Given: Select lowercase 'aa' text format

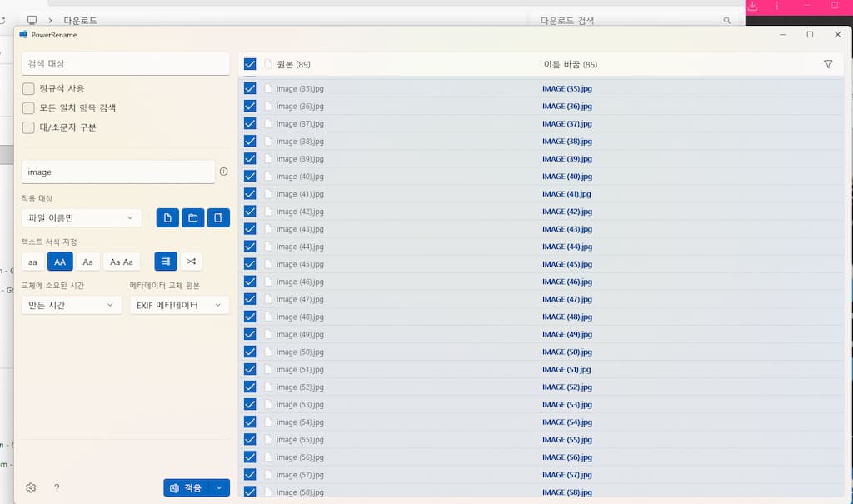Looking at the screenshot, I should [x=32, y=262].
